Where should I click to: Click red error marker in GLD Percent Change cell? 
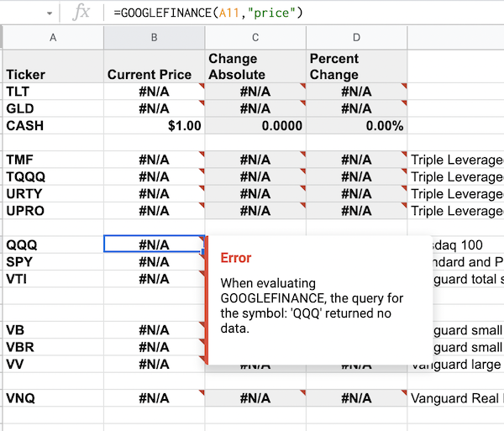tap(404, 103)
